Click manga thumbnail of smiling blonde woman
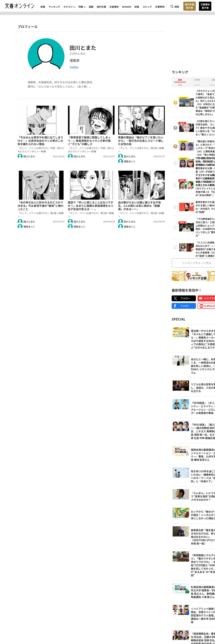 point(41,185)
